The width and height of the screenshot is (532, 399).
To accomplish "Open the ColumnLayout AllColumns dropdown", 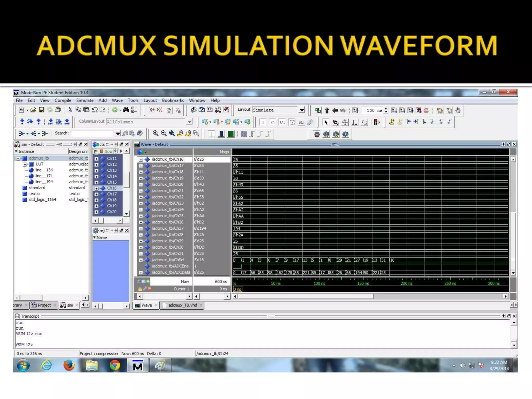I will [x=190, y=122].
